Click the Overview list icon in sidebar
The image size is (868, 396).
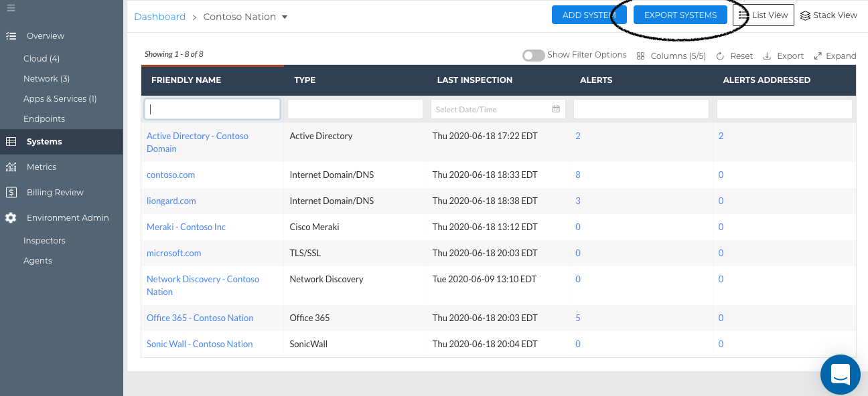[11, 36]
